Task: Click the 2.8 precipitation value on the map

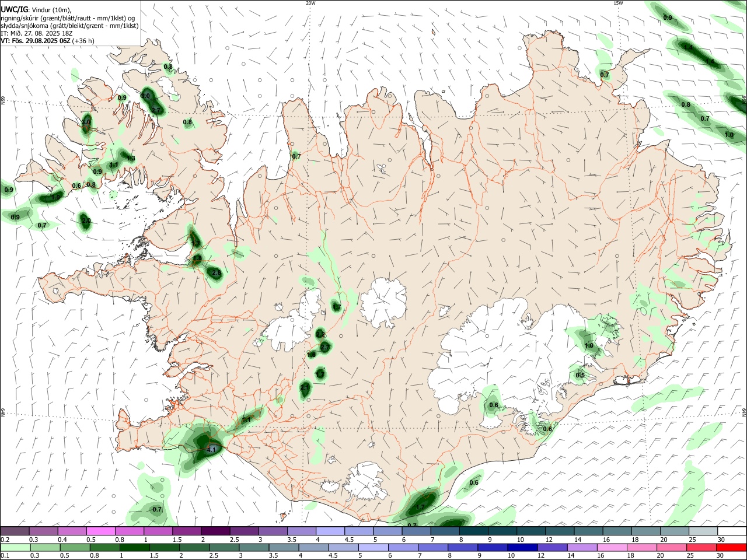Action: click(x=217, y=273)
